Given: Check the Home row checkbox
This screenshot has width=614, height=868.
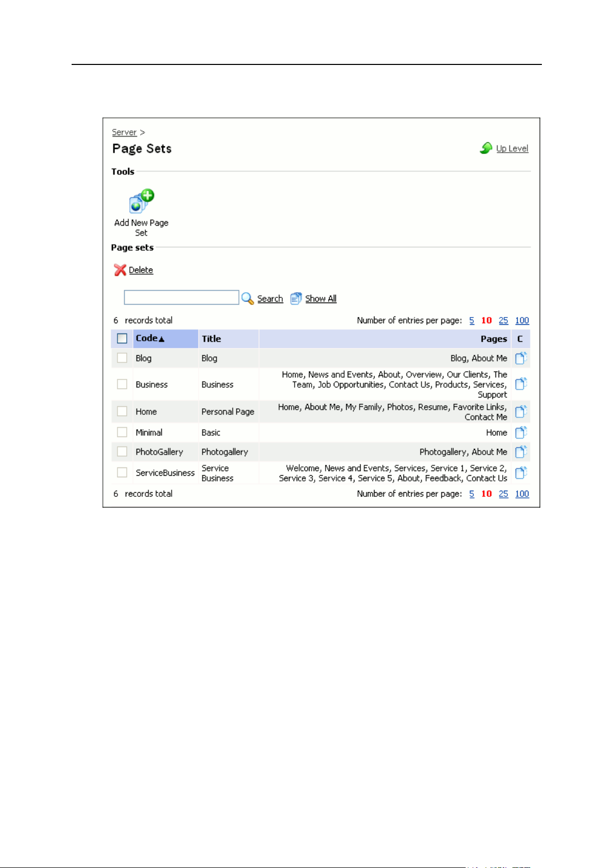Looking at the screenshot, I should (122, 411).
